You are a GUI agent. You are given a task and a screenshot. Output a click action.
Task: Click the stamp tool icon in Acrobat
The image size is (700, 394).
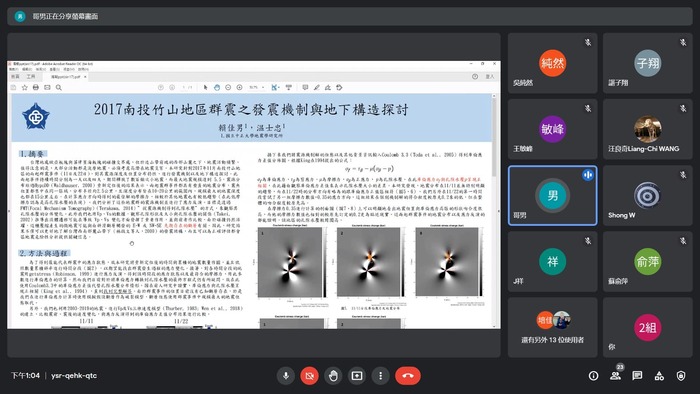[x=339, y=87]
